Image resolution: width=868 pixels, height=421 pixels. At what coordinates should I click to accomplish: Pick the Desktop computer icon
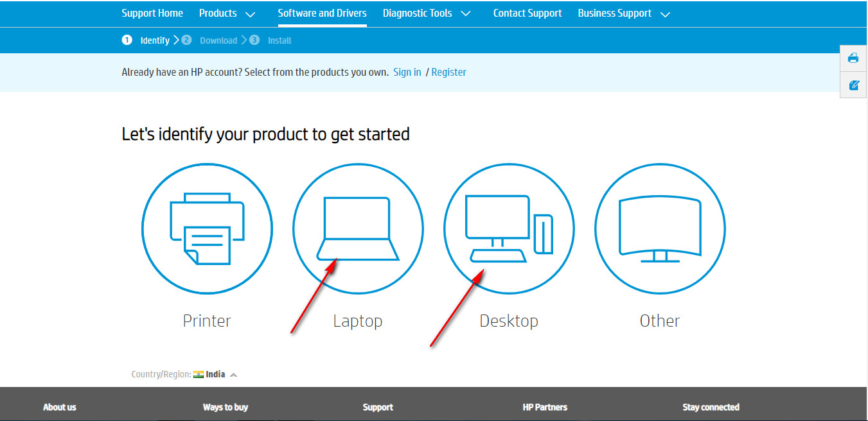pos(509,229)
